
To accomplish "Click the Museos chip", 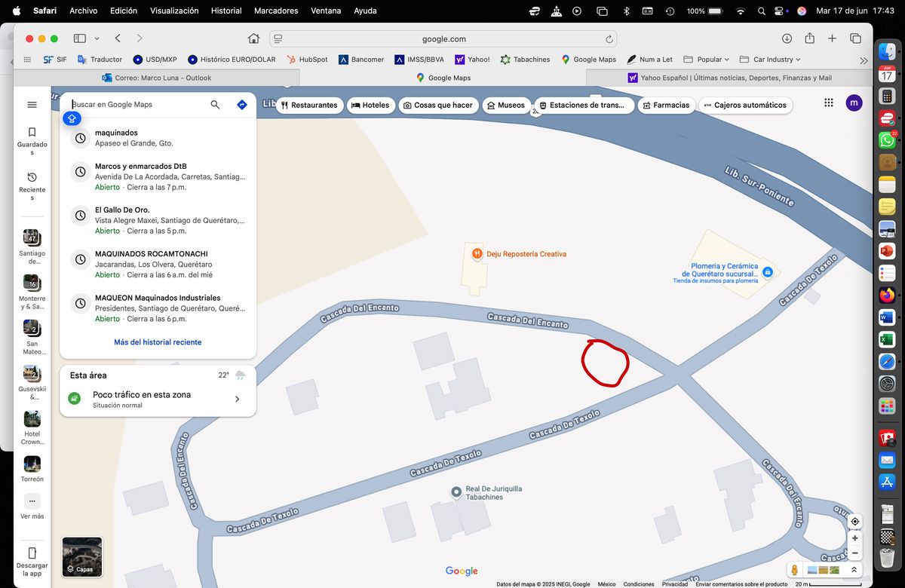I will (x=506, y=106).
